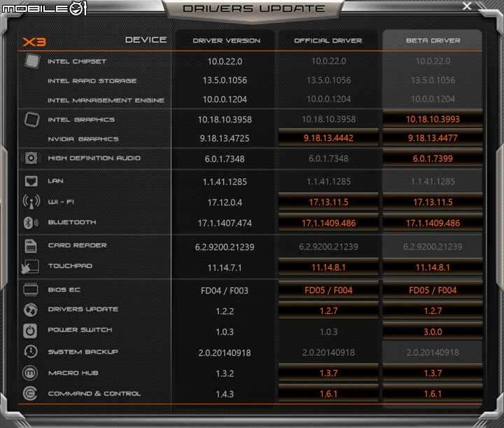Screen dimensions: 504x428
Task: Click Intel Graphics official version 10.18.10.3958
Action: [328, 119]
